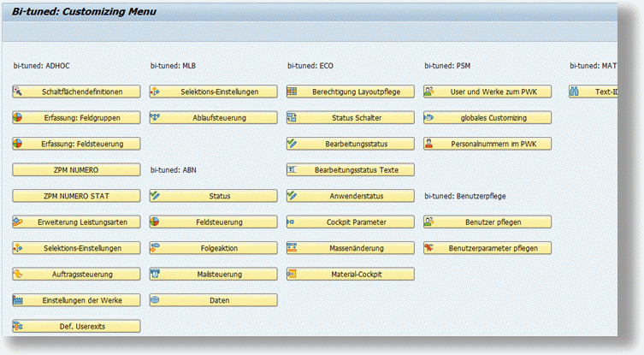
Task: Open ZPM NUMERO
Action: pyautogui.click(x=76, y=169)
